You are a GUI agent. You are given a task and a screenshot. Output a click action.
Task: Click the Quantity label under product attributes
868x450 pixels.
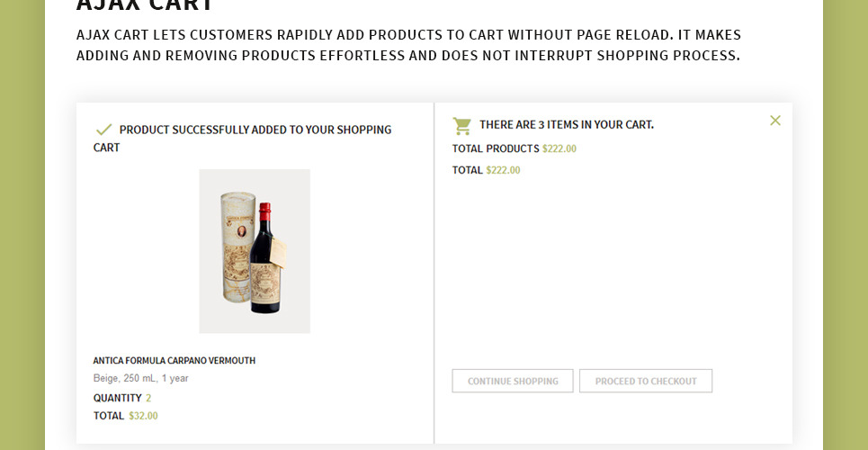coord(117,398)
